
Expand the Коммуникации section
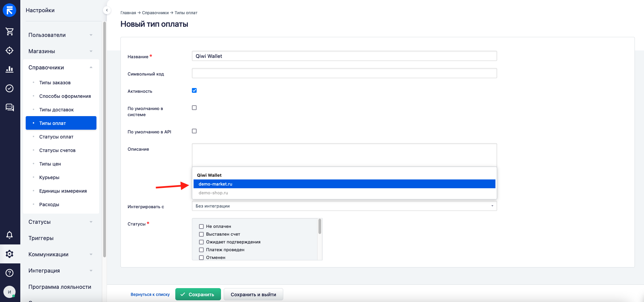pyautogui.click(x=61, y=254)
